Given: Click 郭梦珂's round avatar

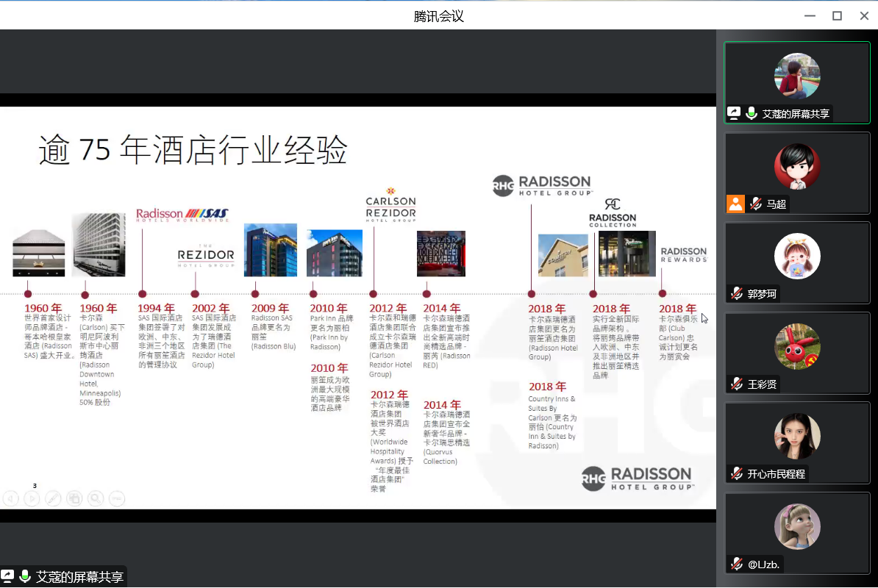Looking at the screenshot, I should (x=797, y=256).
